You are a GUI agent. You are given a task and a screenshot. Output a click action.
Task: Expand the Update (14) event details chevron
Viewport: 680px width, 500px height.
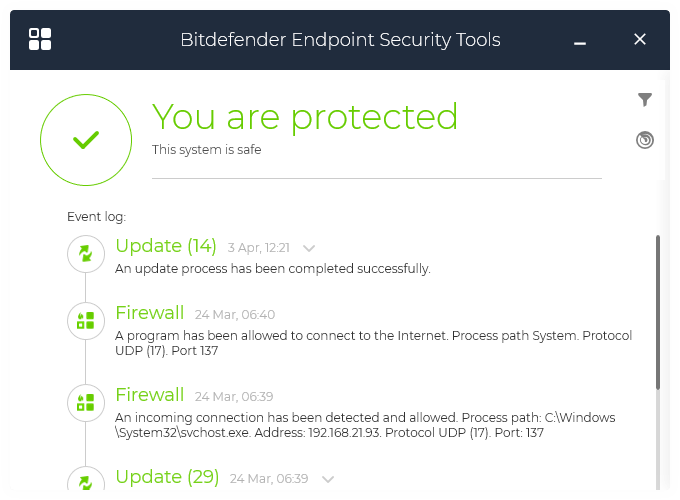click(309, 248)
